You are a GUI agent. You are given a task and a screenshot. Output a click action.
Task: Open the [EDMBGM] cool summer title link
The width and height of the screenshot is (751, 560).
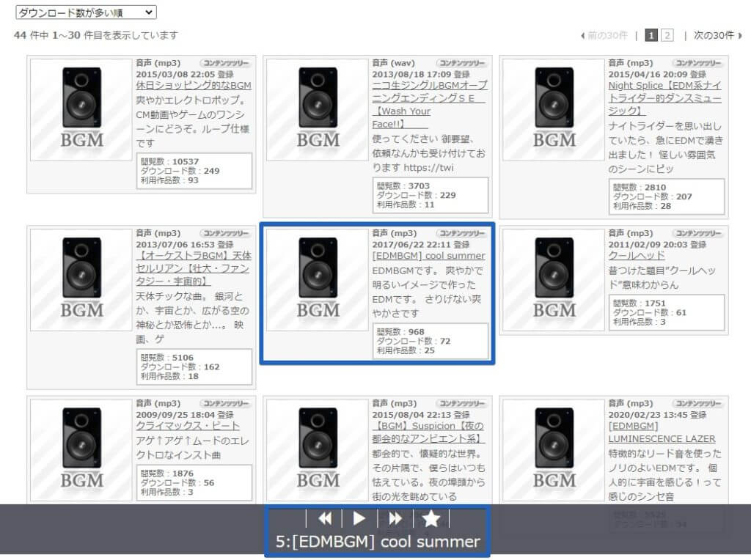pos(428,256)
